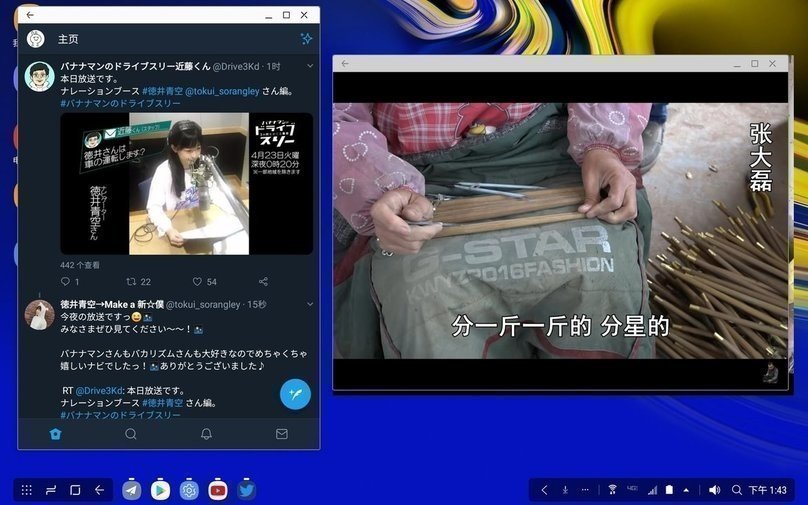Reply to the Drive3Kd tweet

65,282
